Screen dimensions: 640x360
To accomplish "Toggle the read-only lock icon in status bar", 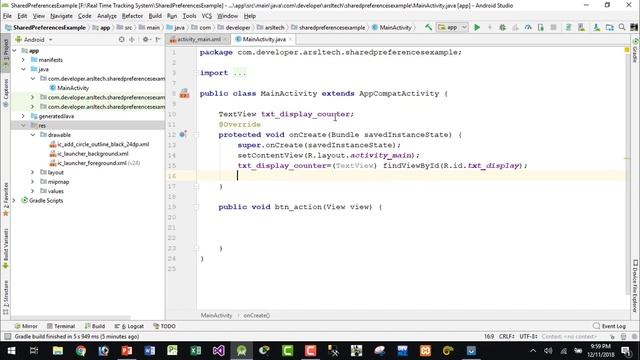I will coord(612,336).
